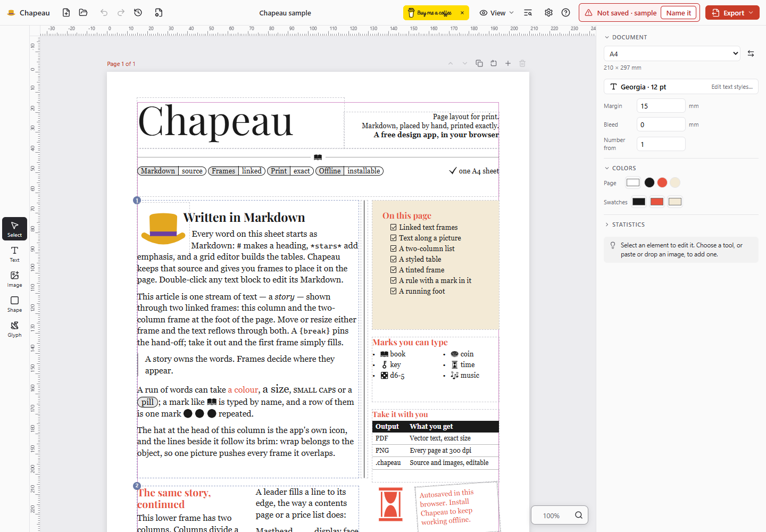Open the A4 page size dropdown

672,54
